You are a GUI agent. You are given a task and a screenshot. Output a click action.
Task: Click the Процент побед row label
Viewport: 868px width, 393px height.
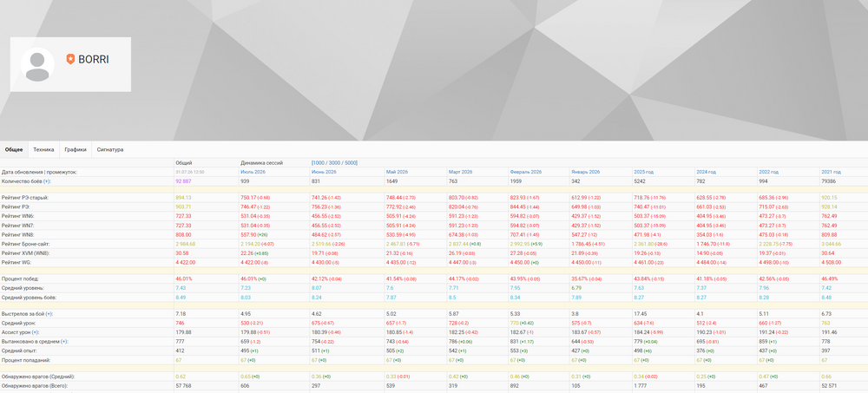(21, 279)
